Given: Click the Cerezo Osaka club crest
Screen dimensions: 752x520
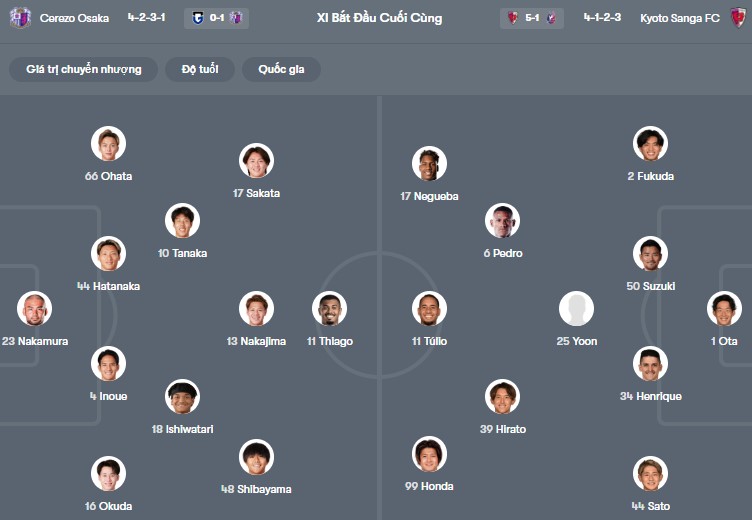Looking at the screenshot, I should coord(20,18).
